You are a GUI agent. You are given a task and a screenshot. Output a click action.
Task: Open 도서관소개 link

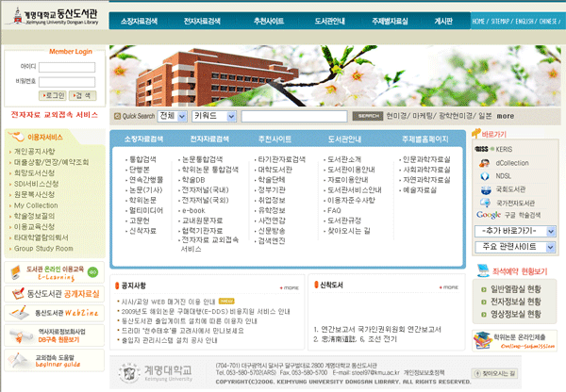tap(344, 159)
